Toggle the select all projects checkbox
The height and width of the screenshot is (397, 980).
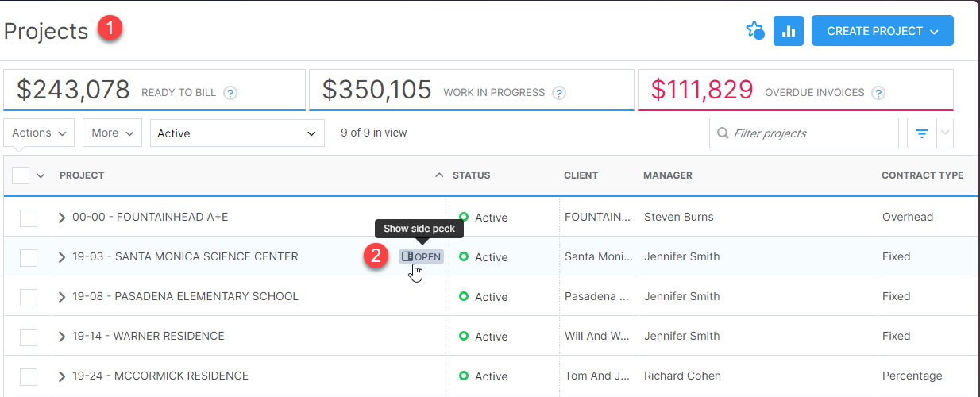tap(21, 175)
